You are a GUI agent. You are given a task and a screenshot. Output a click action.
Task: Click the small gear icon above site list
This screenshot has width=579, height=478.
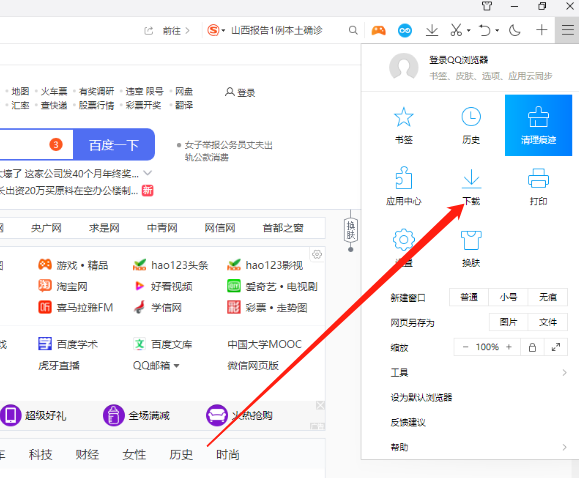(317, 255)
